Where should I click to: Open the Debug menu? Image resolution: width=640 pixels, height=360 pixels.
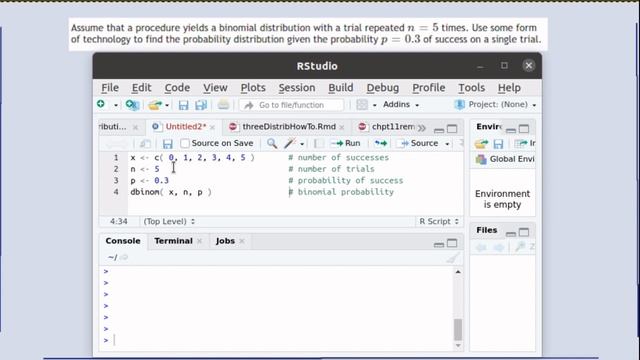pos(382,88)
